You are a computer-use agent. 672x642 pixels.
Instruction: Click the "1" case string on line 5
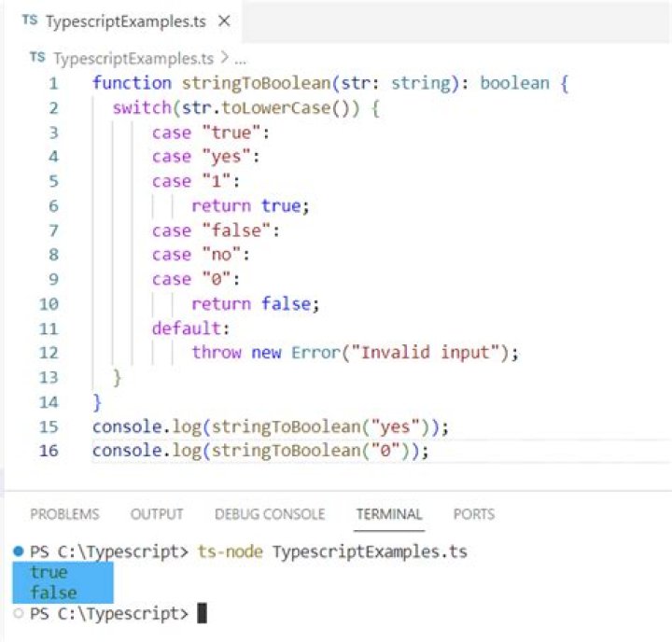pos(217,181)
